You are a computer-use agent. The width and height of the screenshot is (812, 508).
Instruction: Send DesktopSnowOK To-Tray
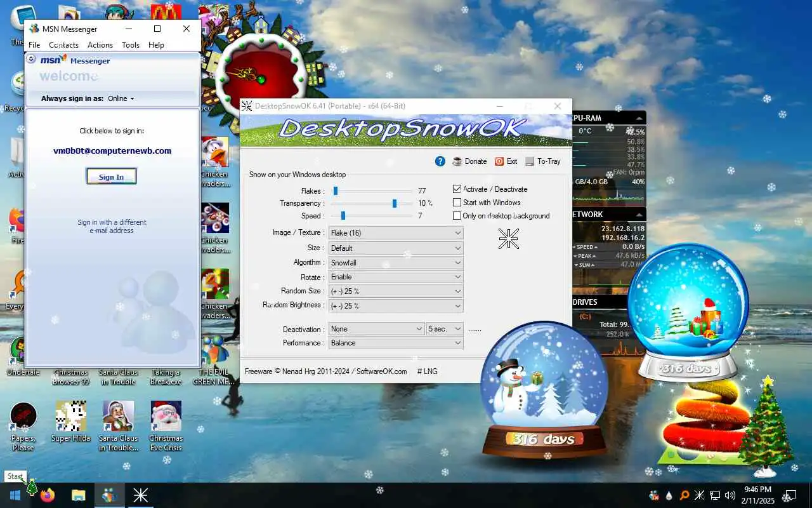[x=543, y=161]
